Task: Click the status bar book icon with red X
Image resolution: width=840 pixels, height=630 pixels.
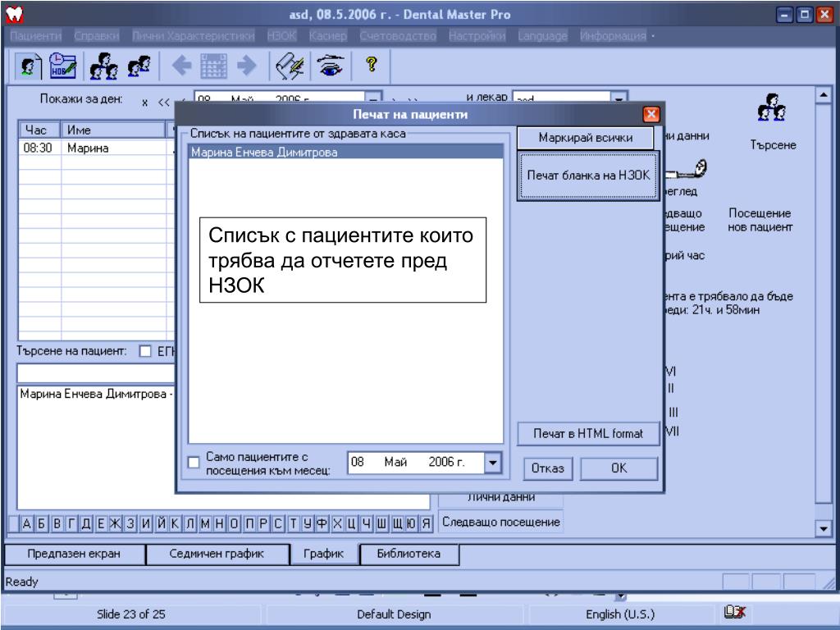Action: [734, 612]
